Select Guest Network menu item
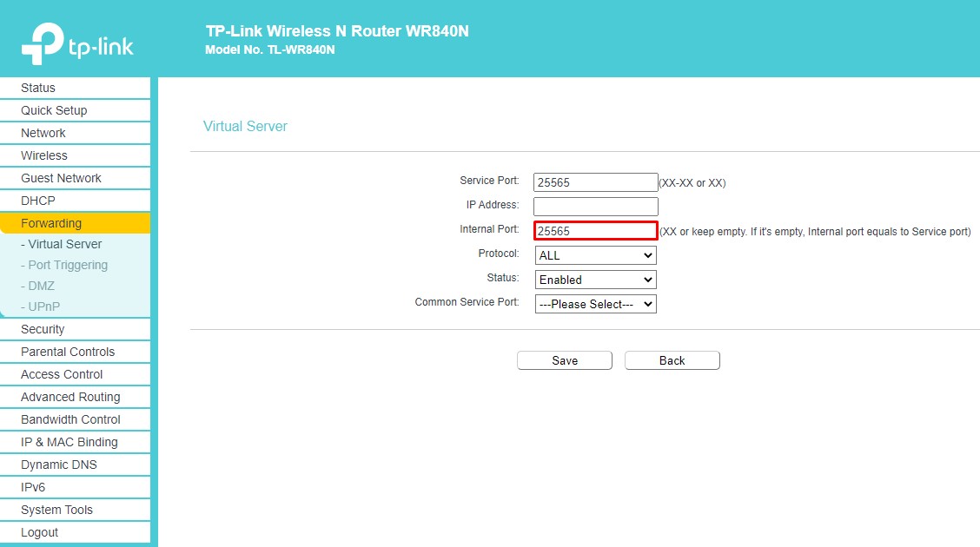980x547 pixels. pyautogui.click(x=75, y=178)
